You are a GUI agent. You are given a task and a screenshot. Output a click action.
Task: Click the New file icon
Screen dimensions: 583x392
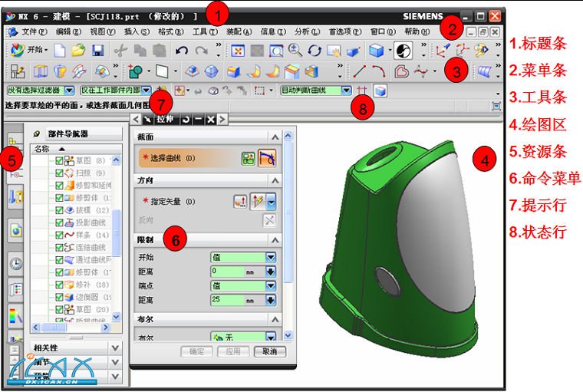(x=60, y=50)
